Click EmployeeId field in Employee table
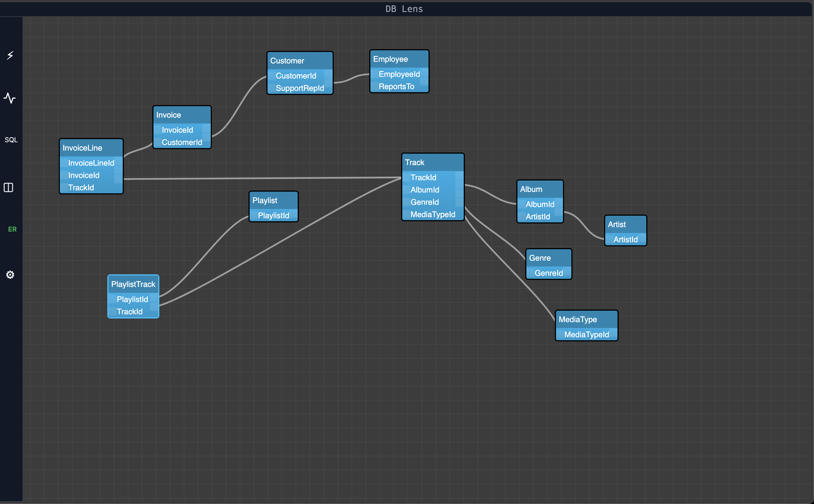The height and width of the screenshot is (504, 814). coord(399,74)
